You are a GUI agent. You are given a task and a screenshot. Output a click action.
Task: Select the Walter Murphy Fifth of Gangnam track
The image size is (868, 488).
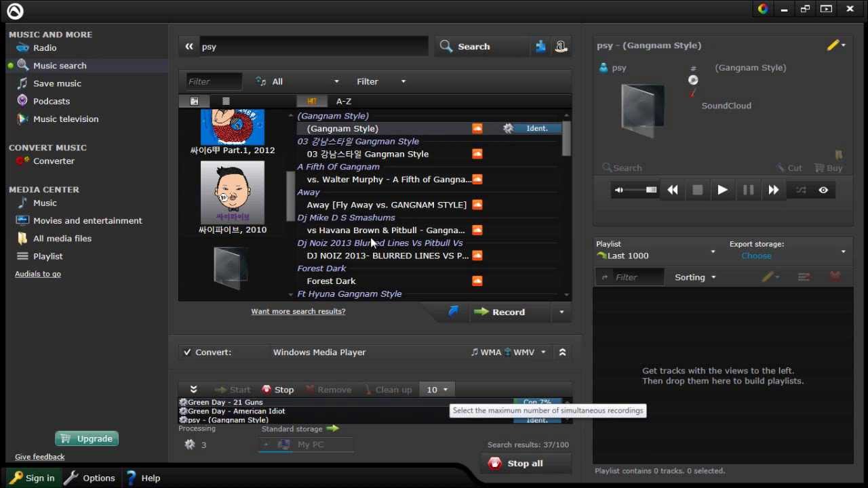point(389,180)
